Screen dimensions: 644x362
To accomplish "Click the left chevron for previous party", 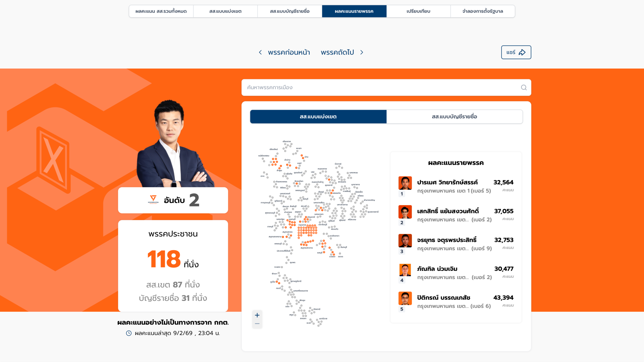I will (x=260, y=52).
